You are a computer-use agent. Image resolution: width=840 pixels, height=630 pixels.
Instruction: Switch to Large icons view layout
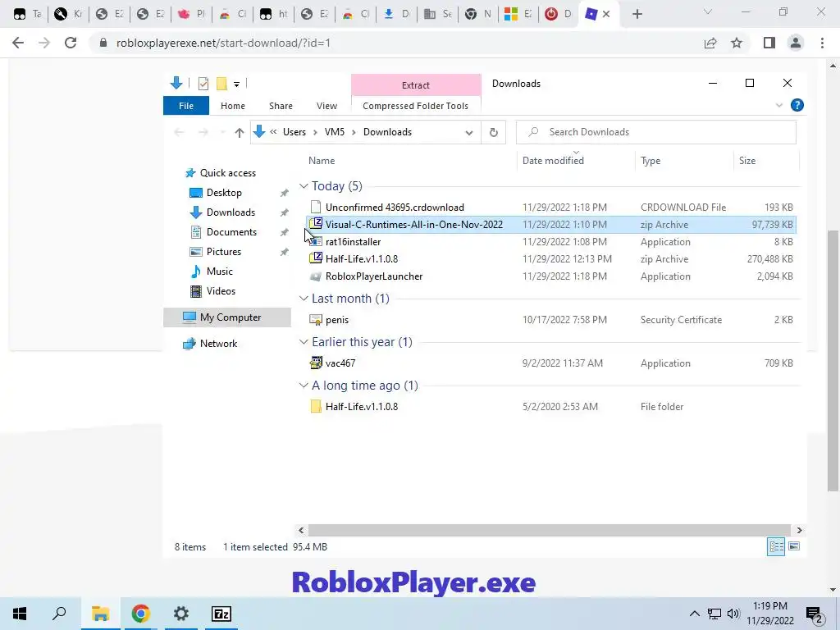click(x=794, y=546)
